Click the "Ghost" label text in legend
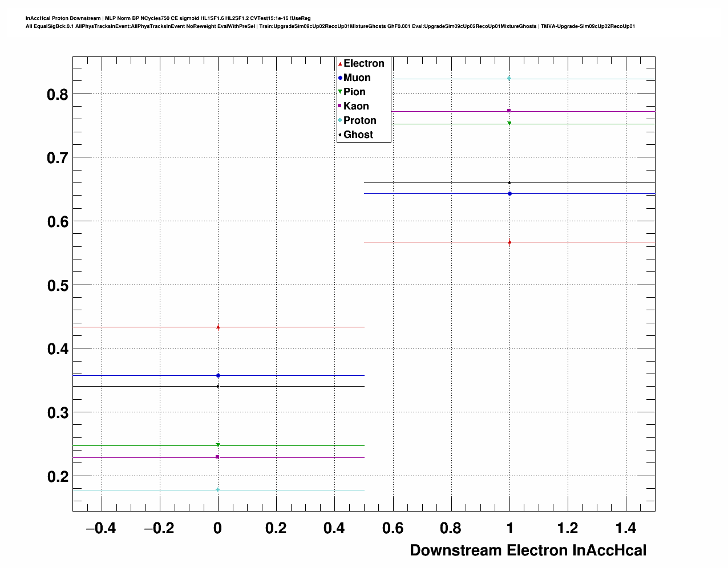The width and height of the screenshot is (728, 568). [x=358, y=135]
